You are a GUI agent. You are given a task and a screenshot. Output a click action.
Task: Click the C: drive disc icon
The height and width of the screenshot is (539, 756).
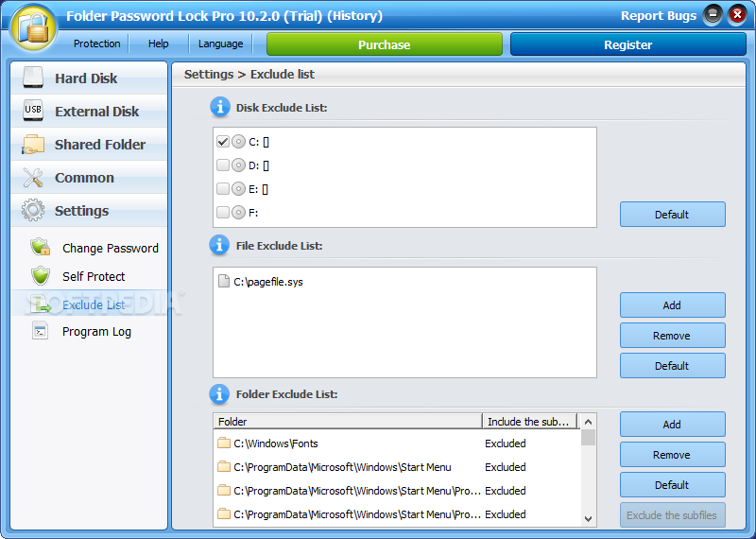[x=238, y=142]
